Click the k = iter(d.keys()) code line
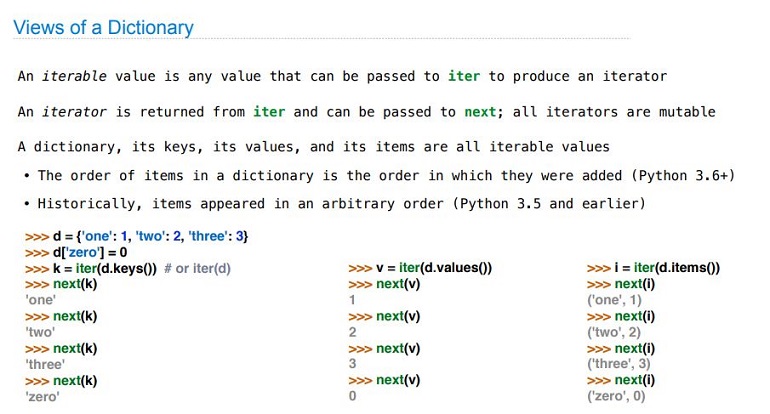This screenshot has height=414, width=770. (91, 269)
